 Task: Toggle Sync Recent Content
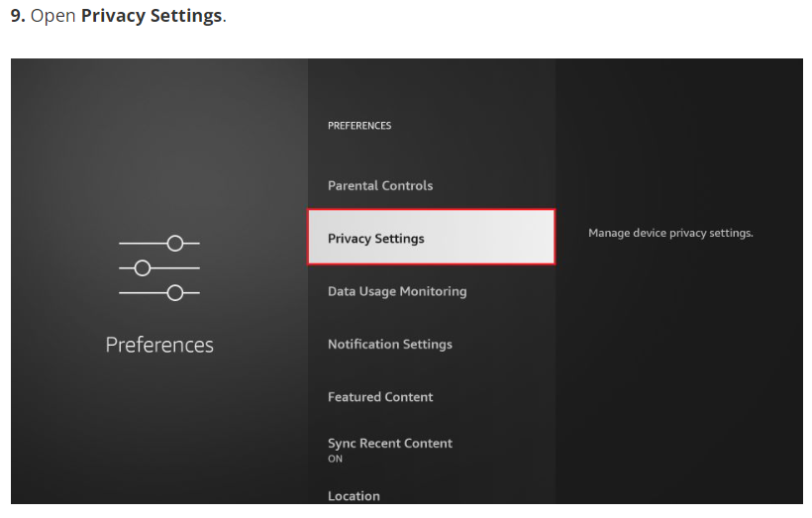[390, 443]
